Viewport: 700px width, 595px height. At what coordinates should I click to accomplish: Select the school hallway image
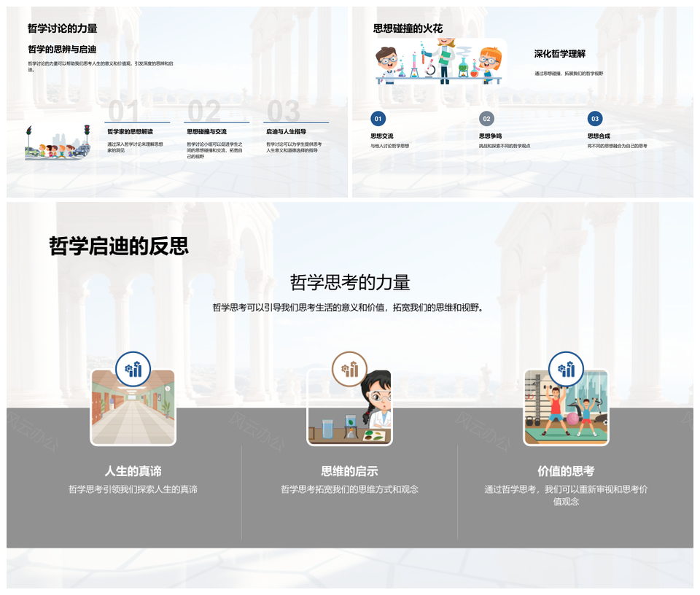coord(133,408)
